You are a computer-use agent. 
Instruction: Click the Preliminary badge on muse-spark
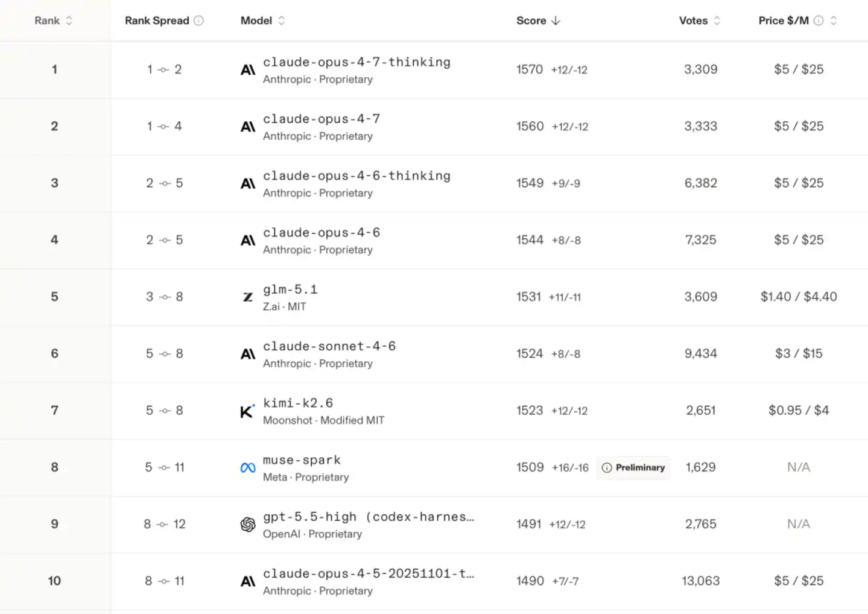[x=633, y=467]
